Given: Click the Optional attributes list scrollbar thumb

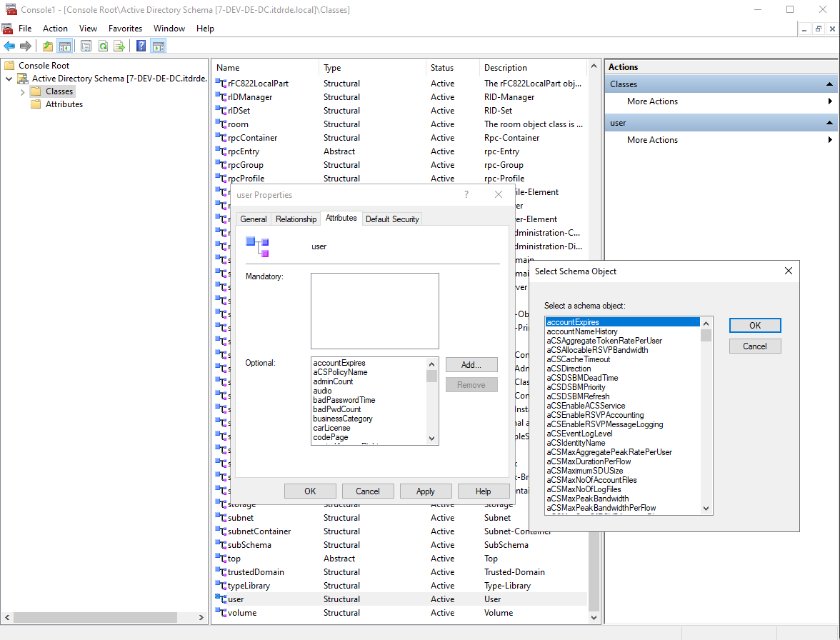Looking at the screenshot, I should (431, 376).
